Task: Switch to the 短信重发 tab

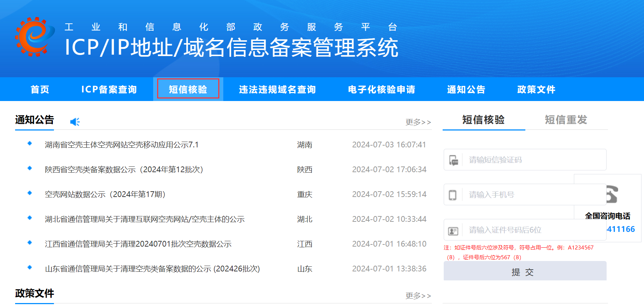Action: click(566, 120)
